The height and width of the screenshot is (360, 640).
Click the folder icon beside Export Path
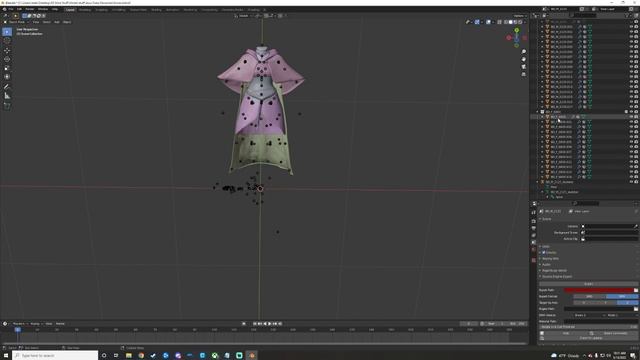pos(636,290)
